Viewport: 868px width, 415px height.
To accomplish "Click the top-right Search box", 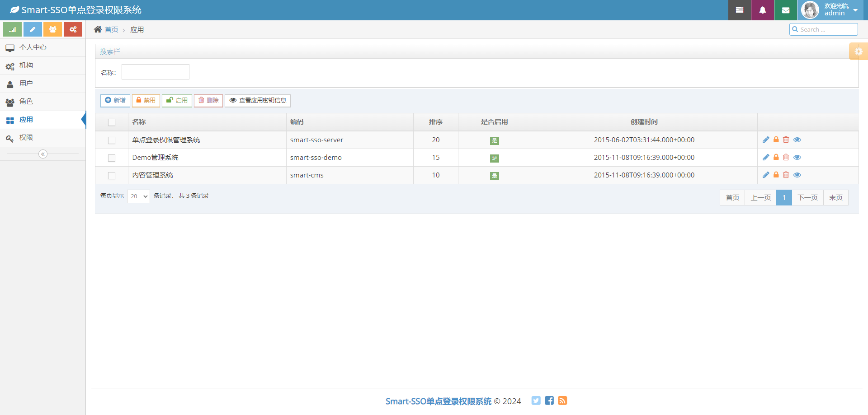I will point(824,29).
